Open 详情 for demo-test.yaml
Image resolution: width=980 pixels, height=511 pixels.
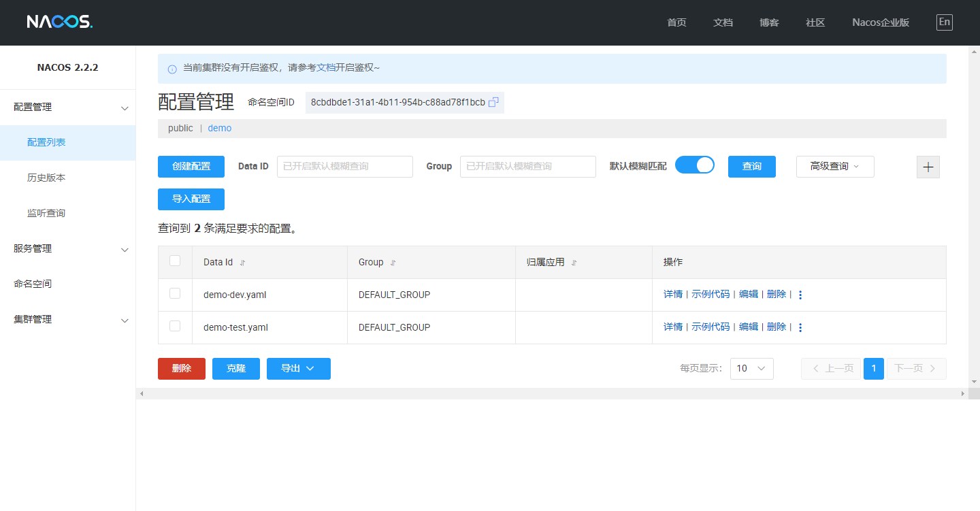point(673,327)
